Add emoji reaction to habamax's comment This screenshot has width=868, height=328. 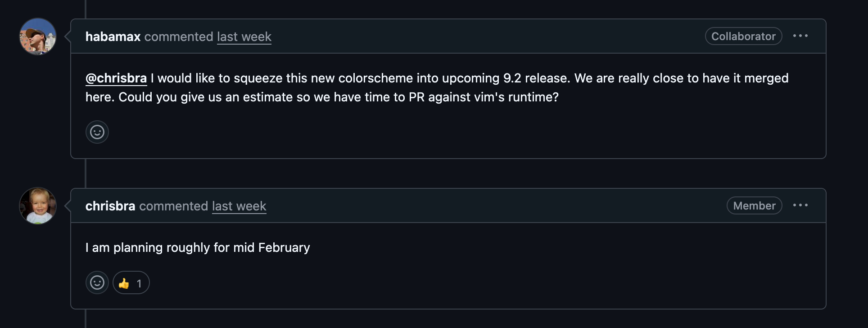(97, 132)
